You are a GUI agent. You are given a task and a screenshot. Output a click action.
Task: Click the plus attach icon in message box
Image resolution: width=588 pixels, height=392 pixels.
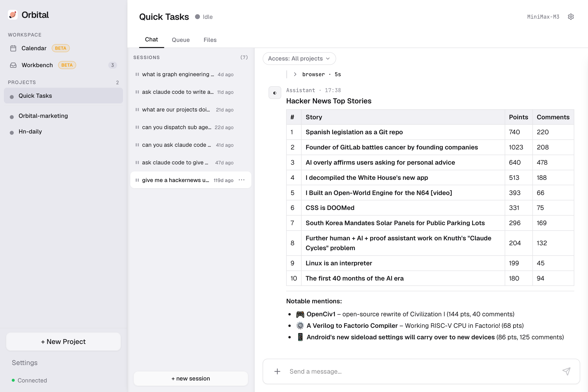point(277,371)
